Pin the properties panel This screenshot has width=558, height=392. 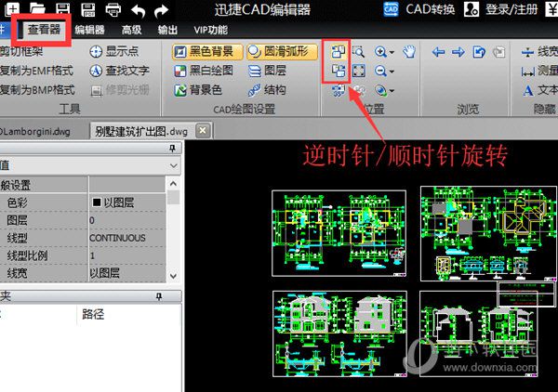pyautogui.click(x=172, y=149)
